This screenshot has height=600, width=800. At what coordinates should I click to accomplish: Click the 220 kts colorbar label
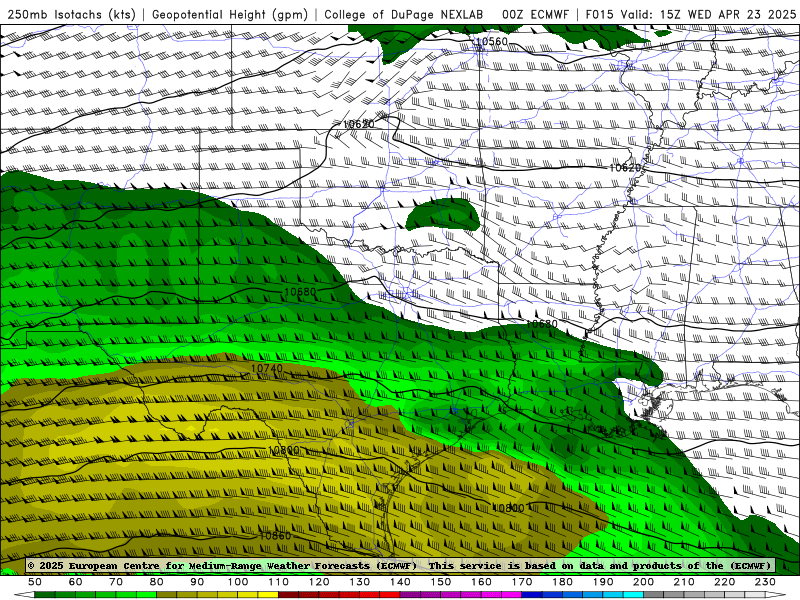tap(724, 582)
